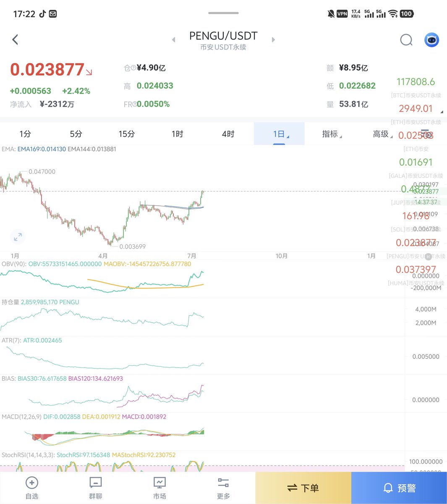The width and height of the screenshot is (447, 504).
Task: Tap the Wi-Fi status icon
Action: [x=393, y=14]
